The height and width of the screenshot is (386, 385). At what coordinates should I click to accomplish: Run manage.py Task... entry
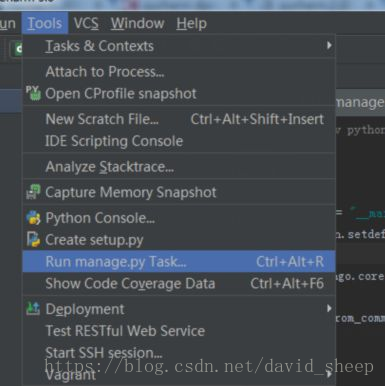(x=179, y=261)
